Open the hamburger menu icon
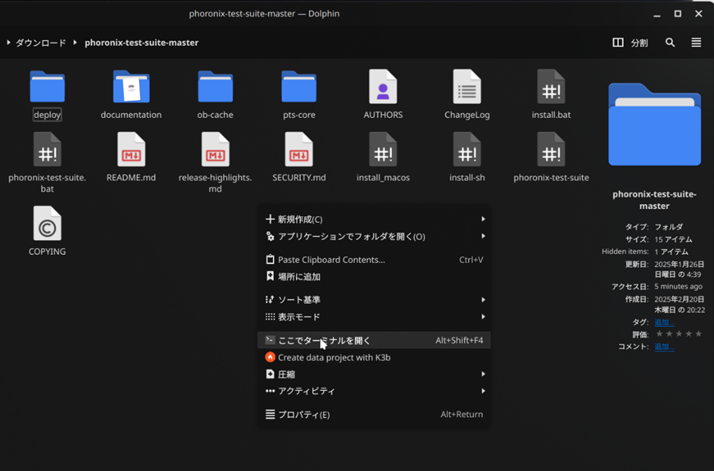The image size is (714, 471). coord(696,42)
